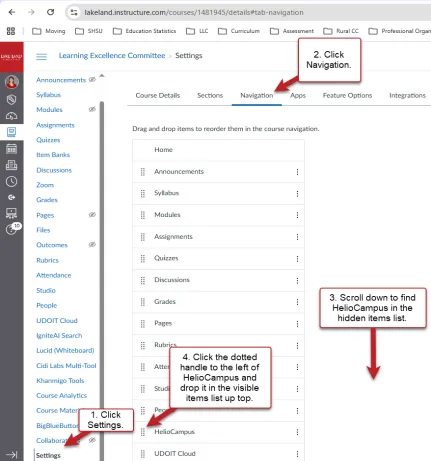Viewport: 431px width, 461px height.
Task: Click the drag handle beside UDOIT Cloud
Action: coord(143,454)
